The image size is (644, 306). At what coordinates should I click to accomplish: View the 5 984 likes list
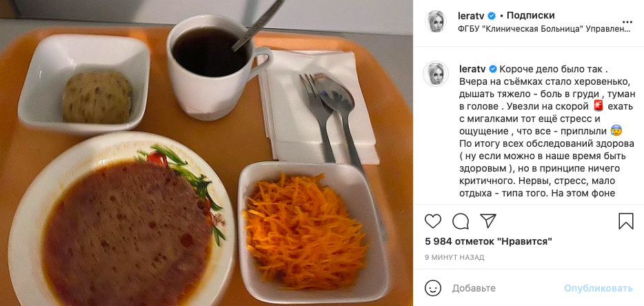488,241
